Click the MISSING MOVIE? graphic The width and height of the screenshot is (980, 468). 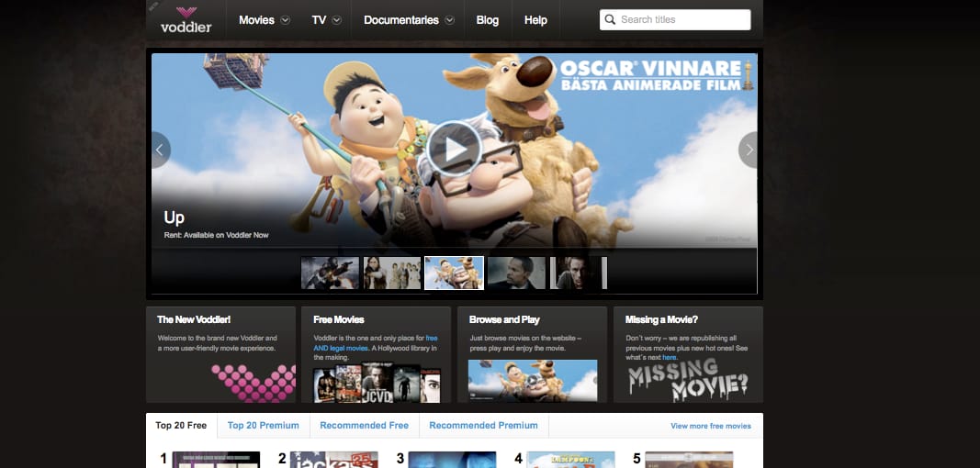click(688, 380)
